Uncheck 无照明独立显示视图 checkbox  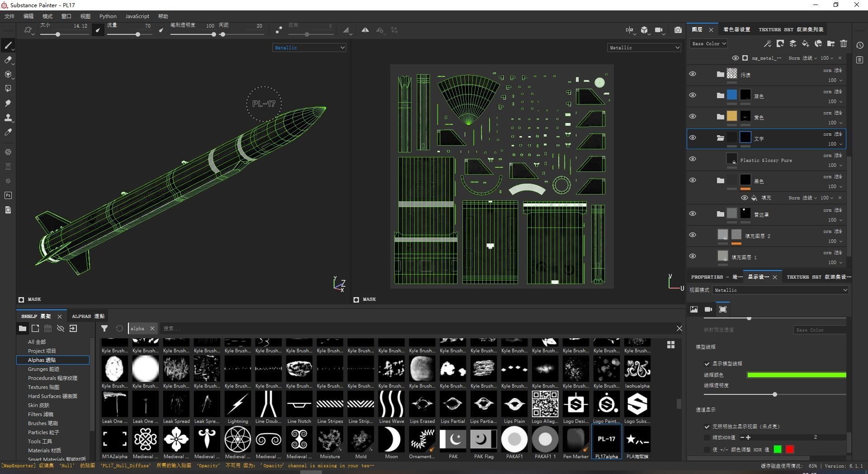click(x=707, y=427)
